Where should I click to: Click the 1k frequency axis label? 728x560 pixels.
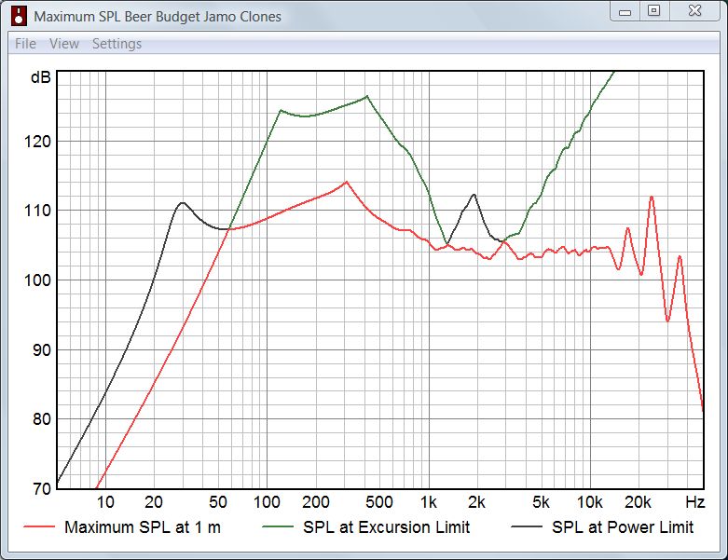point(429,502)
